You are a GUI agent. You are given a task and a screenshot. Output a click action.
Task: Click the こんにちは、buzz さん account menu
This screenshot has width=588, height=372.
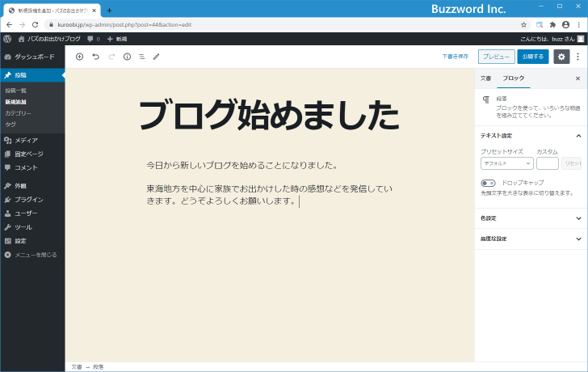click(x=552, y=39)
